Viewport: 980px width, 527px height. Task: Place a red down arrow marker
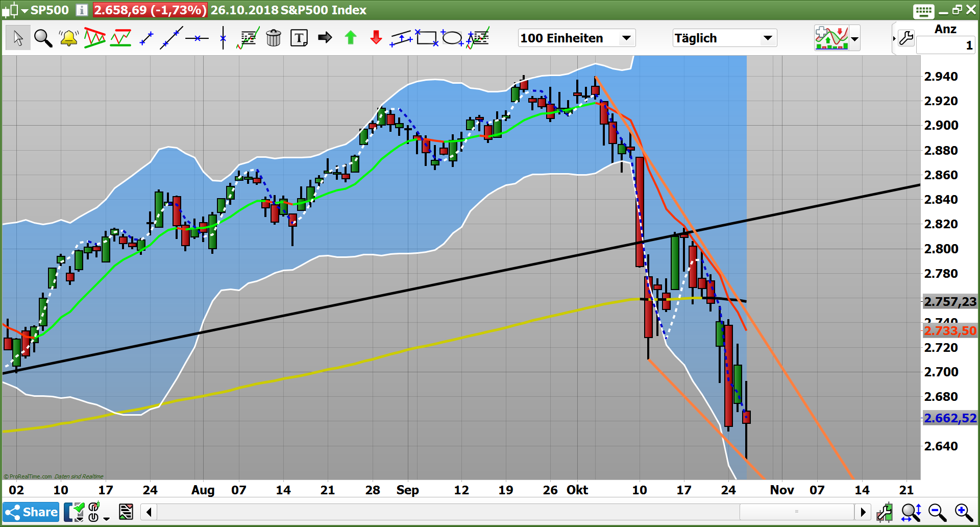pyautogui.click(x=376, y=37)
